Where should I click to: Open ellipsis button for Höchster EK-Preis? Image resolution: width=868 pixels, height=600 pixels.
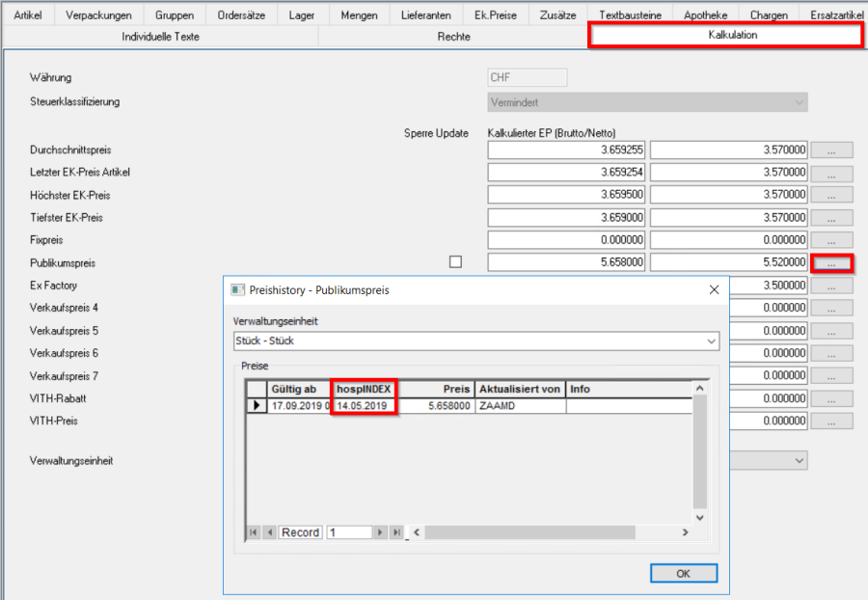(831, 196)
